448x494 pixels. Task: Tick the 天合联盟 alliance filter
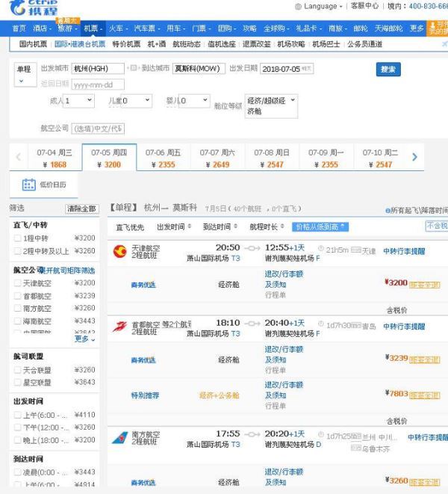pos(18,370)
